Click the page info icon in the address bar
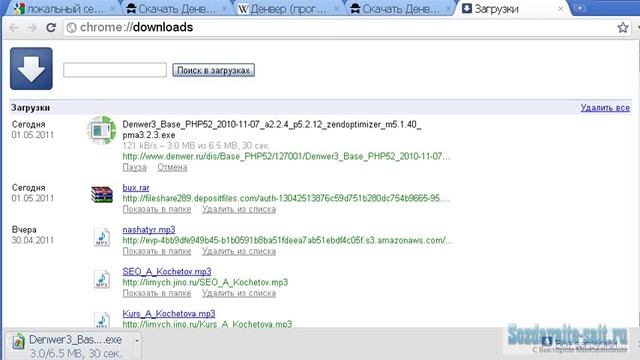Image resolution: width=640 pixels, height=360 pixels. point(72,28)
